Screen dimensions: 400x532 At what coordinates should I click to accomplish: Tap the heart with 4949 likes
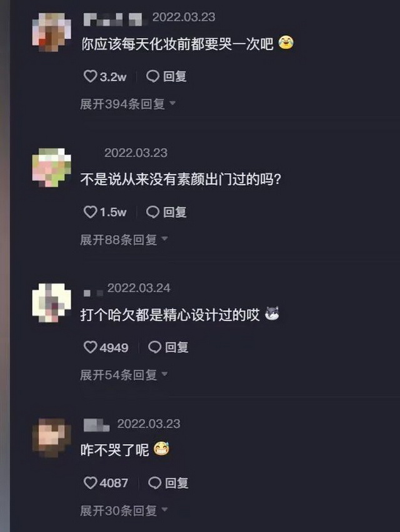90,347
